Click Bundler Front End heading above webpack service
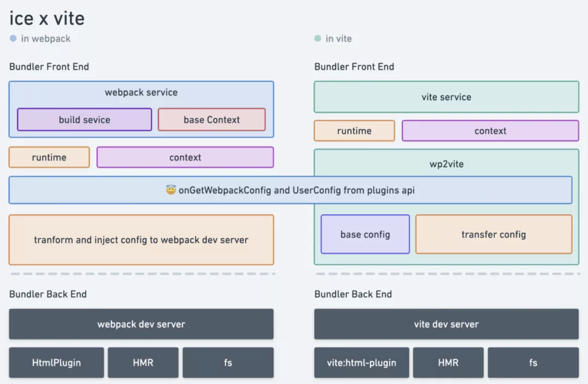This screenshot has height=384, width=588. pyautogui.click(x=49, y=66)
